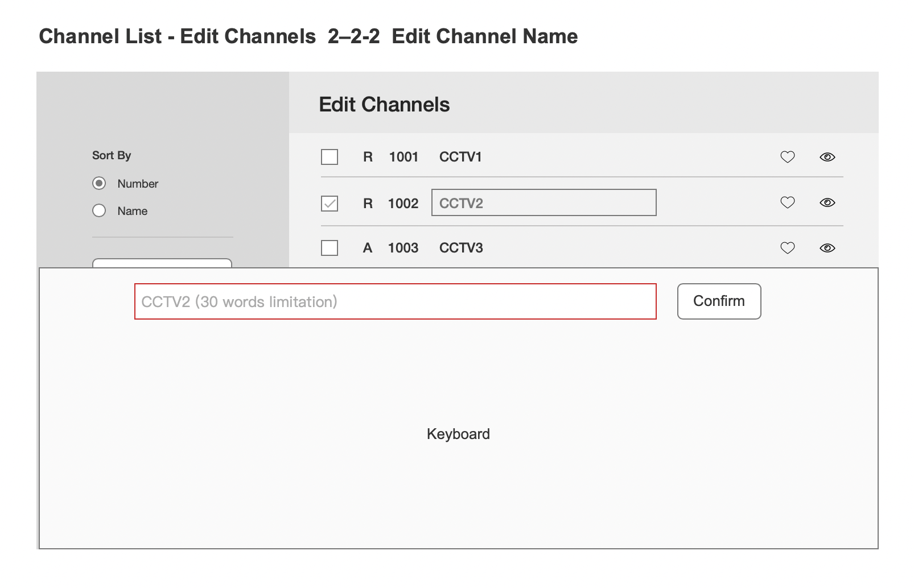
Task: Check the box for channel 1001
Action: tap(330, 157)
